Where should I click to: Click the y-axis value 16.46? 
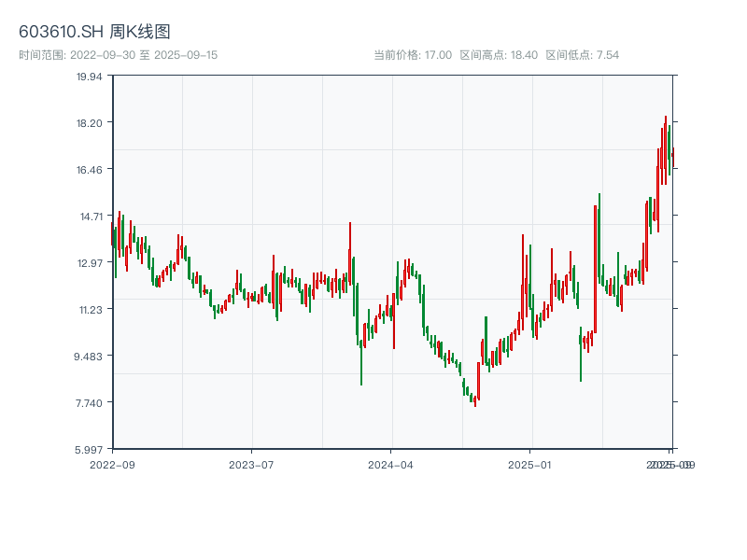[x=89, y=170]
